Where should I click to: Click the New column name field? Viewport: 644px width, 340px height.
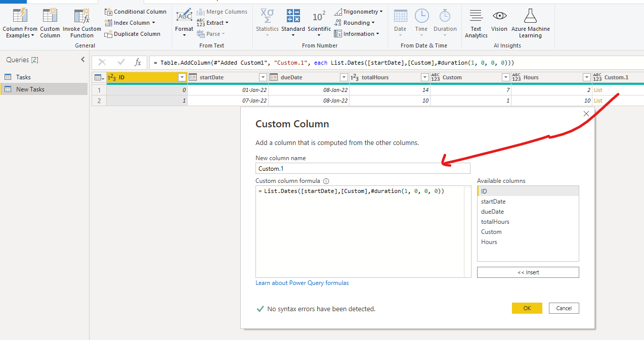363,168
